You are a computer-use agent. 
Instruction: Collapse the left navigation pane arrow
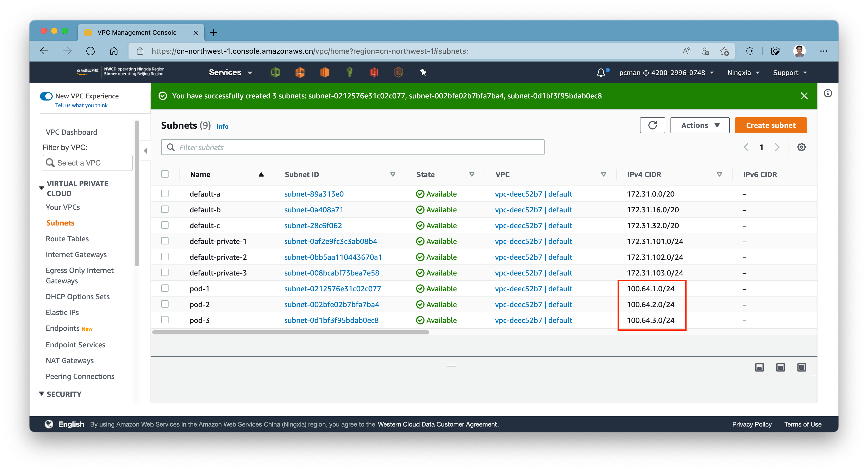click(x=145, y=151)
